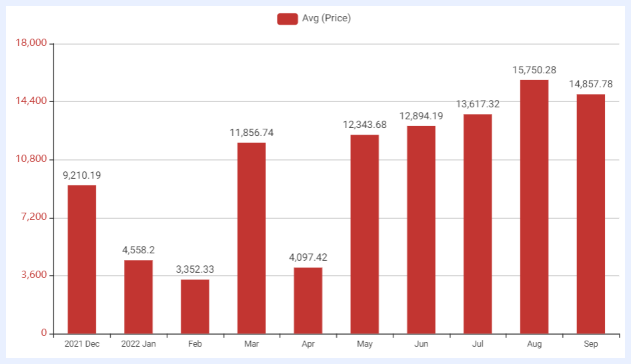Click the 2021 Dec axis label
The height and width of the screenshot is (364, 631).
point(81,344)
